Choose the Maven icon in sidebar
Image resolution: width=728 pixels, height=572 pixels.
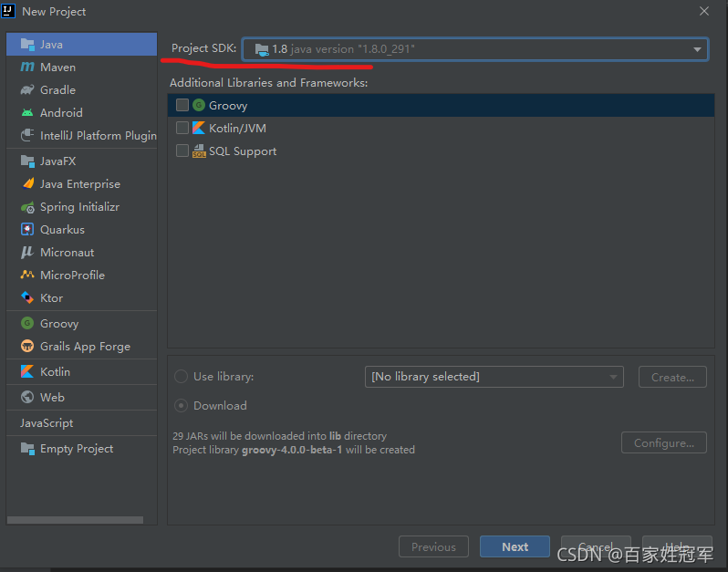(x=27, y=68)
